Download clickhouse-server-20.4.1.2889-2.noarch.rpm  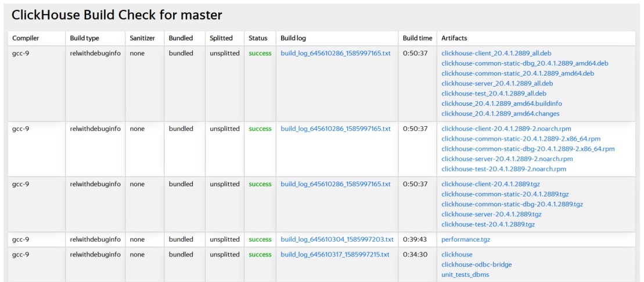pos(507,159)
